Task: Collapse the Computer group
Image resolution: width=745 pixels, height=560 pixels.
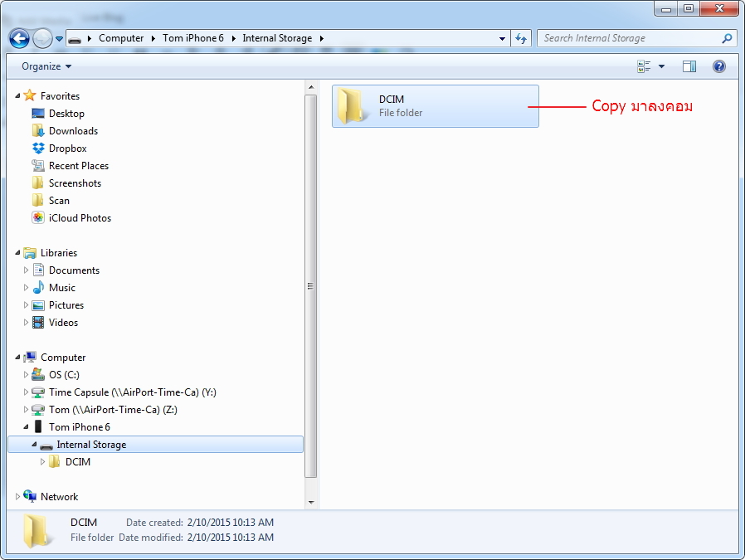Action: [17, 358]
